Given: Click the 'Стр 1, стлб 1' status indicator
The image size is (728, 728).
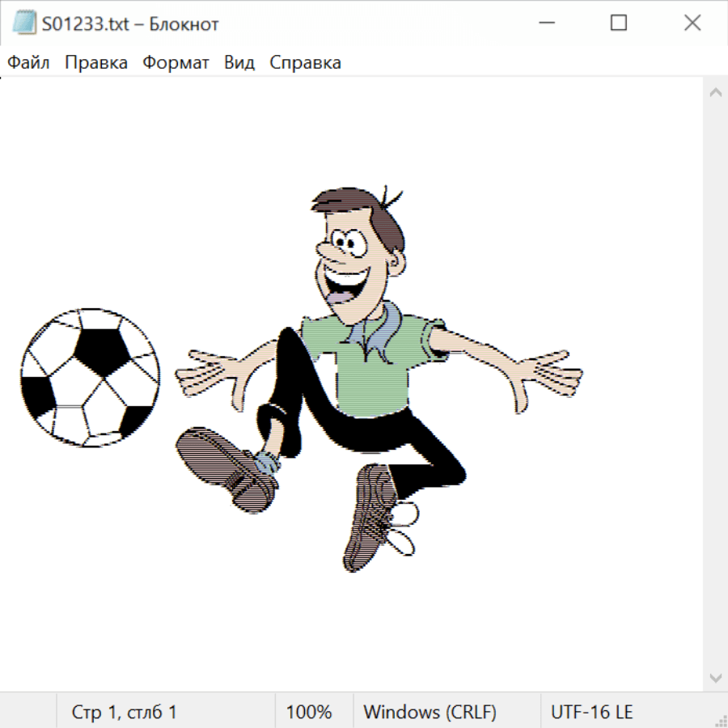Looking at the screenshot, I should (125, 712).
